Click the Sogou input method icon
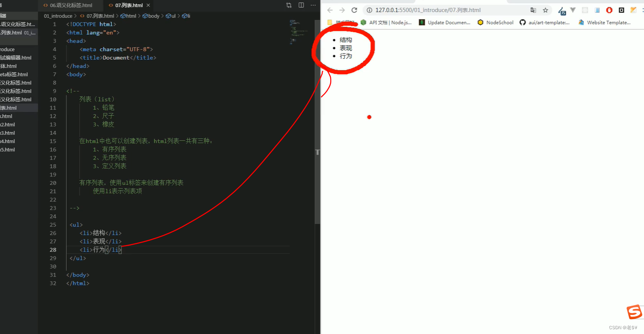The height and width of the screenshot is (334, 644). point(634,312)
